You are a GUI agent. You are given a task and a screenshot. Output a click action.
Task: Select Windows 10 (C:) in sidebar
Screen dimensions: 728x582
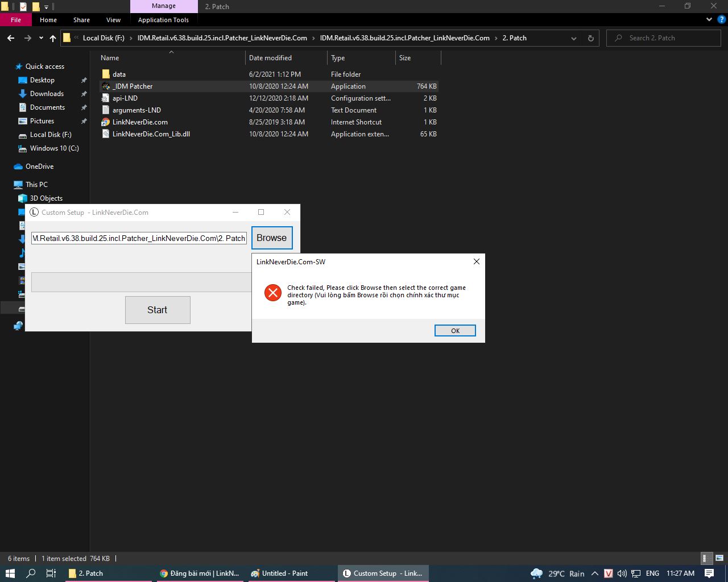pyautogui.click(x=54, y=148)
